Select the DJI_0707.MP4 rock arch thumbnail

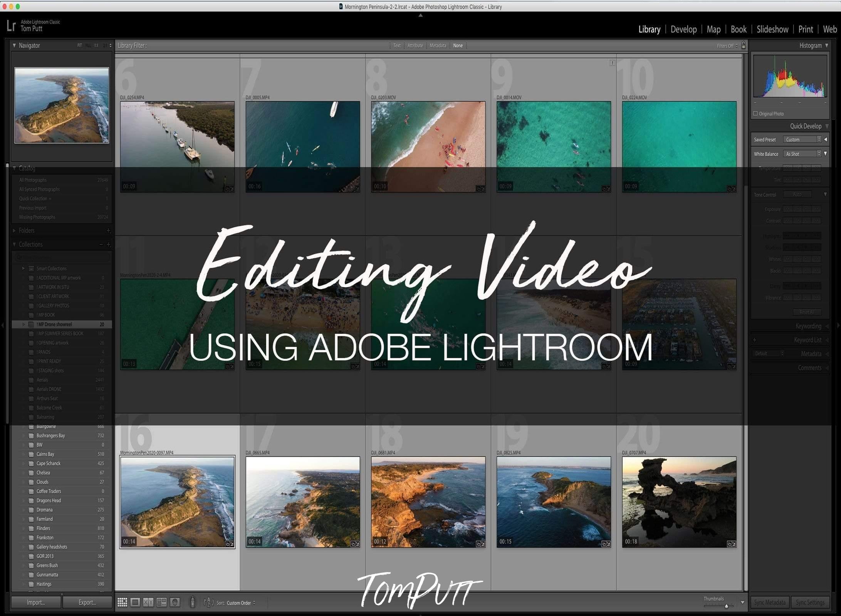tap(679, 502)
